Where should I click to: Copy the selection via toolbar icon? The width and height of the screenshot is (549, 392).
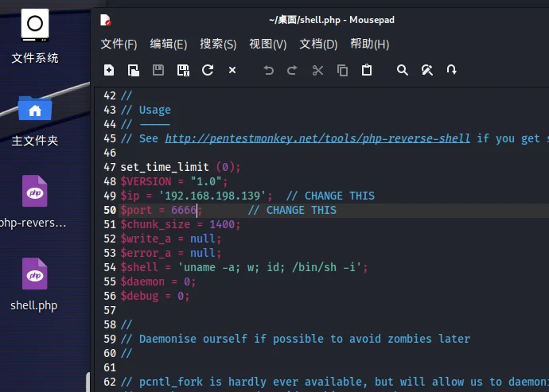tap(342, 70)
